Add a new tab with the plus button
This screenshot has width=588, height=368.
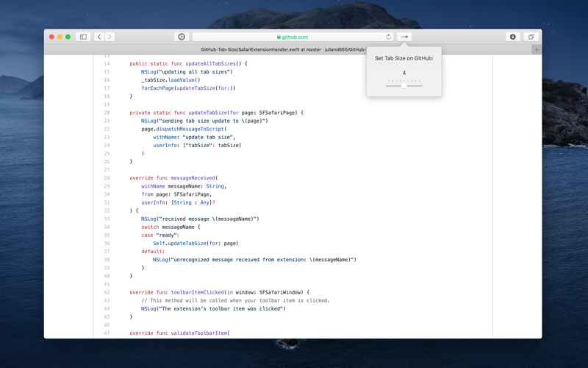[537, 49]
